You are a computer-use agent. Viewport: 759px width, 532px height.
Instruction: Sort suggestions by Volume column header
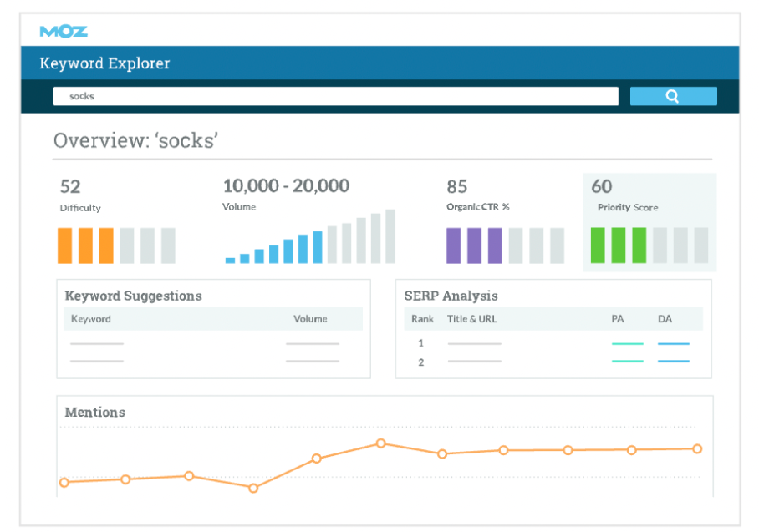tap(310, 319)
